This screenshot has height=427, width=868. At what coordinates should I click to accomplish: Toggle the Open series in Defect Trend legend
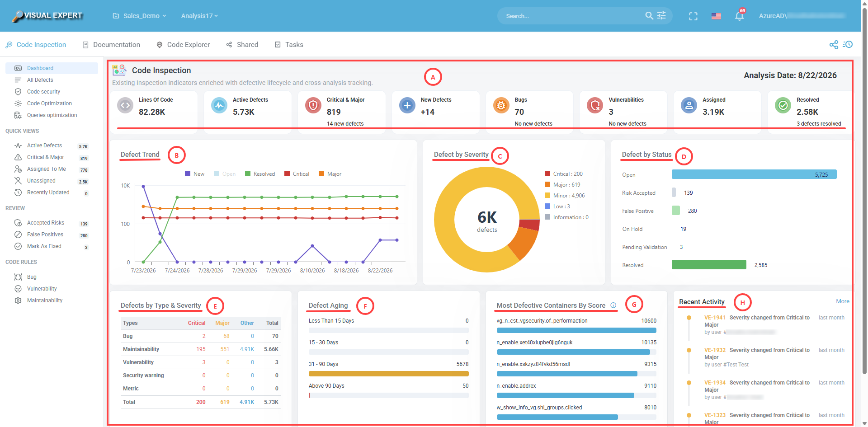[x=225, y=174]
